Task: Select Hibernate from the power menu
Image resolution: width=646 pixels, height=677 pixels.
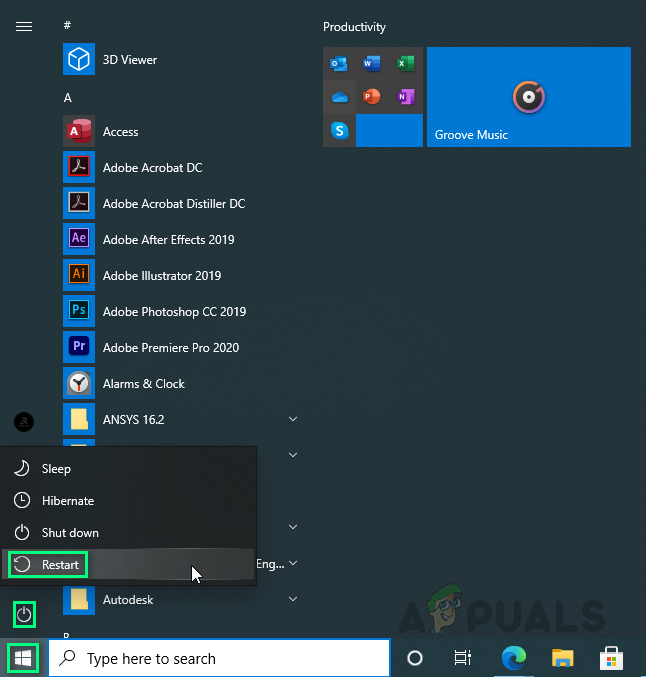Action: 128,501
